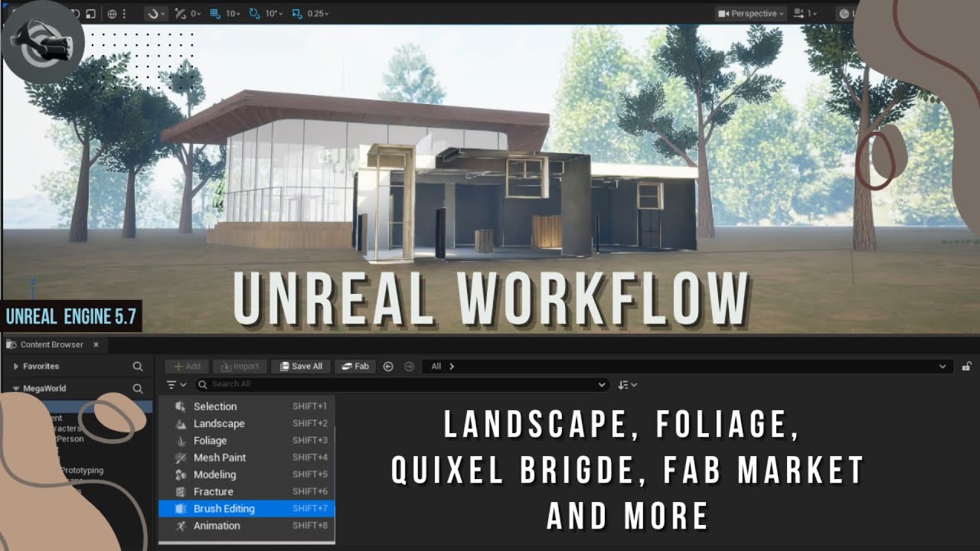Click the All breadcrumb path
The height and width of the screenshot is (551, 980).
coord(436,367)
